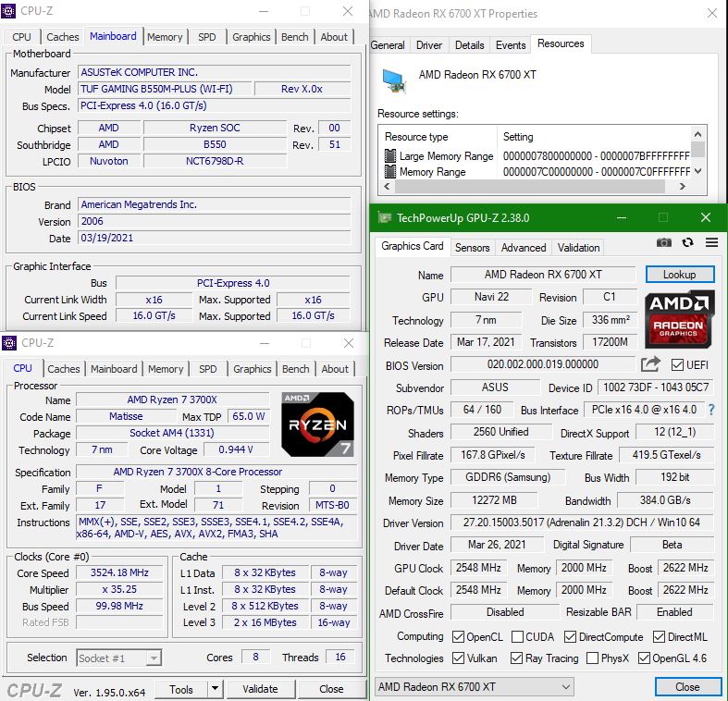Close the GPU-Z window via X

pos(706,217)
